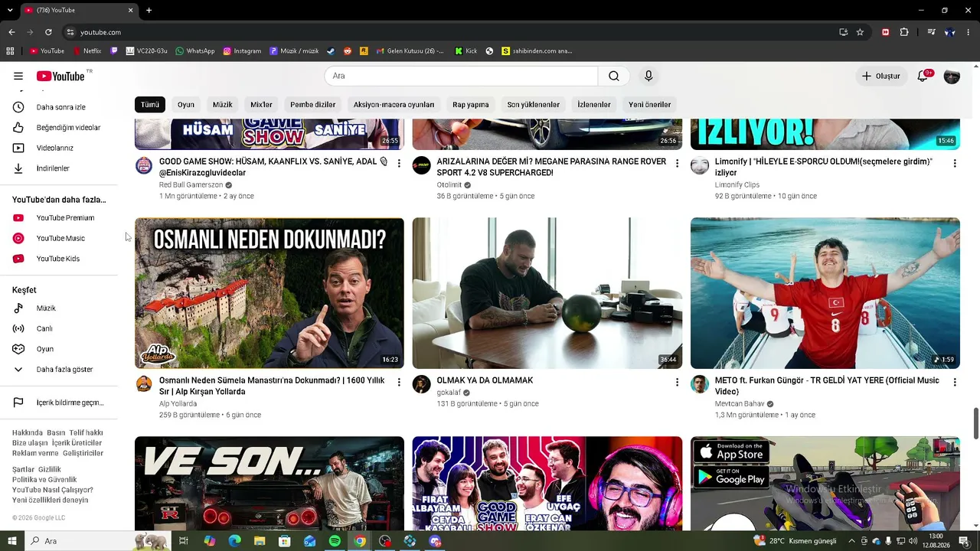Click the Otolimit channel avatar
The height and width of the screenshot is (551, 980).
click(422, 165)
